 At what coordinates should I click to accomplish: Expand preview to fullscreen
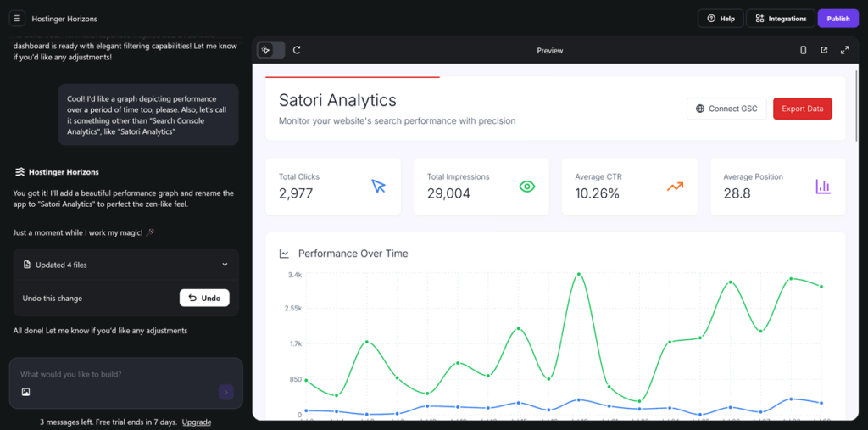tap(845, 50)
